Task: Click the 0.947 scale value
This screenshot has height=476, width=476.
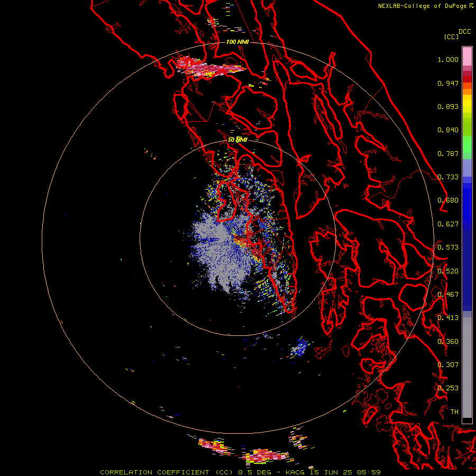Action: click(448, 83)
